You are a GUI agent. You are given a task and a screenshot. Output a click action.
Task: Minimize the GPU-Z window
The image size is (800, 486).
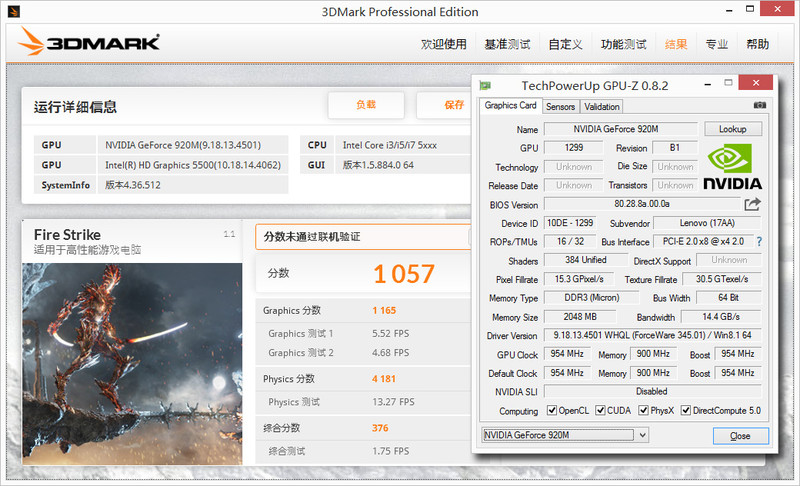click(x=708, y=84)
